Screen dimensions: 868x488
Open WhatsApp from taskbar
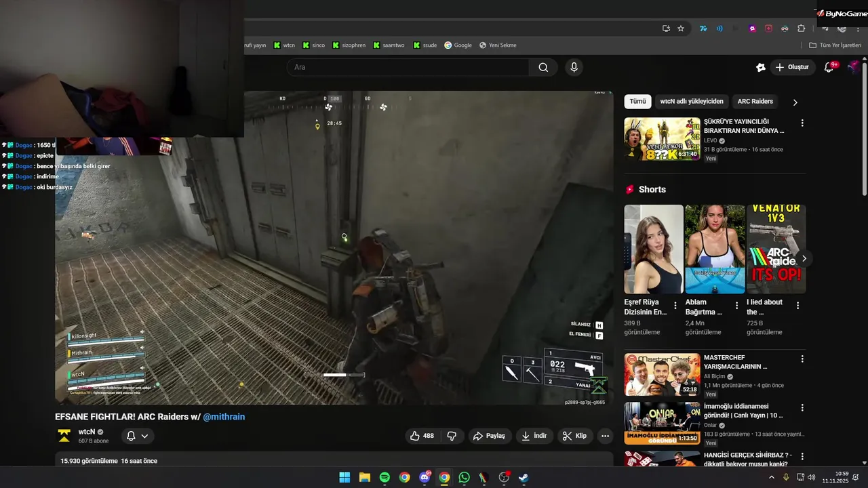click(x=464, y=477)
